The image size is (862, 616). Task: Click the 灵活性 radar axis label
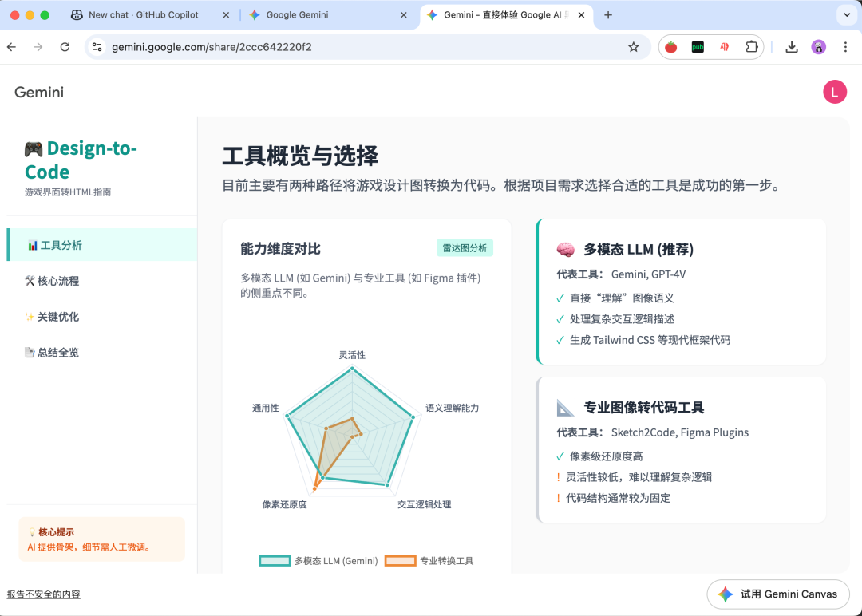coord(353,355)
